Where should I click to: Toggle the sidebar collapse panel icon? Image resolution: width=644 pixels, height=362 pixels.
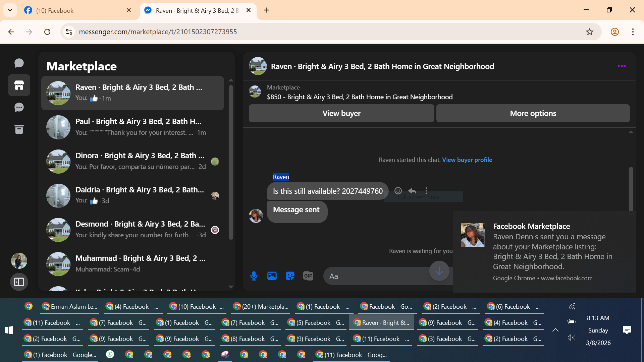pyautogui.click(x=19, y=282)
